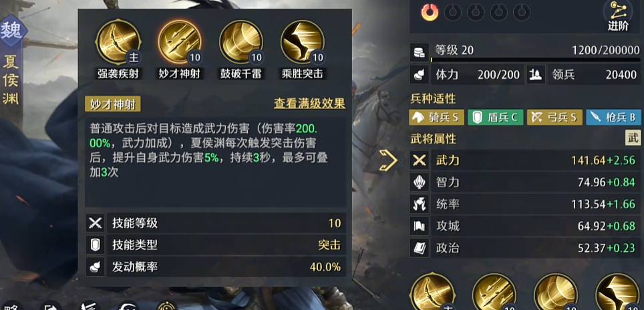Tap the last empty advancement star slot
Image resolution: width=644 pixels, height=310 pixels.
(x=522, y=13)
